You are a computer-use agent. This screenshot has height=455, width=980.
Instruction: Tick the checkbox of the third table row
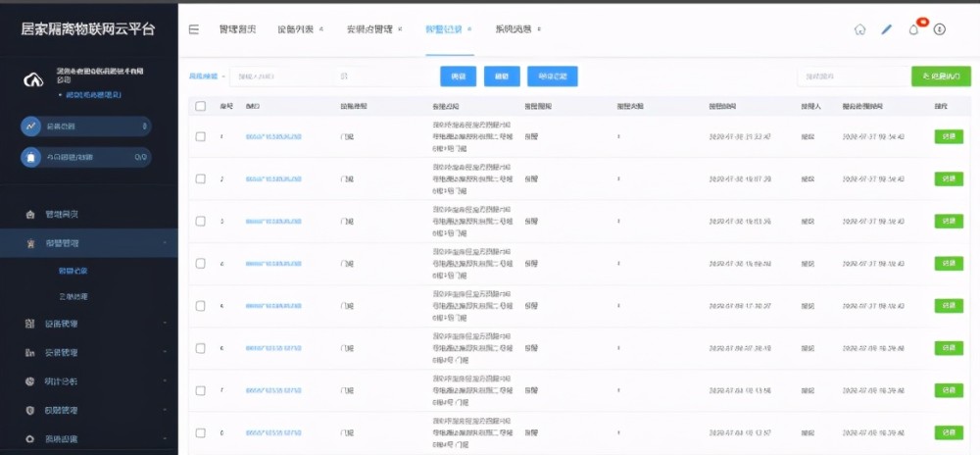[201, 222]
